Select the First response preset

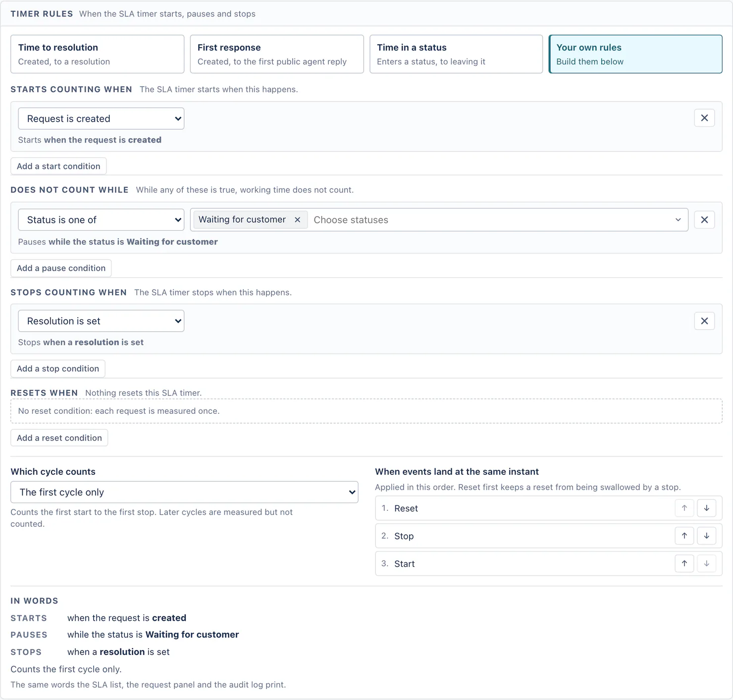(x=277, y=54)
